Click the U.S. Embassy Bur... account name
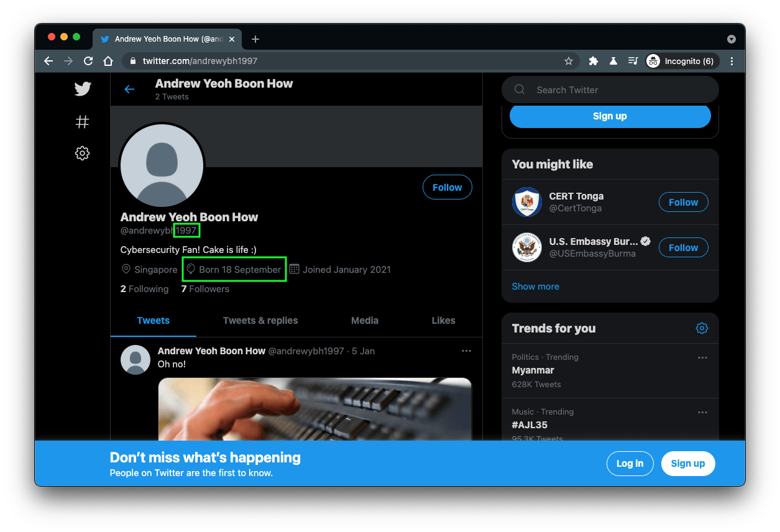The width and height of the screenshot is (780, 532). click(594, 242)
